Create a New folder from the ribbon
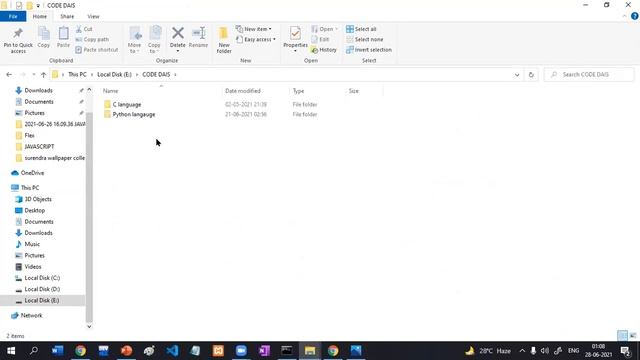Image resolution: width=640 pixels, height=360 pixels. pos(224,39)
